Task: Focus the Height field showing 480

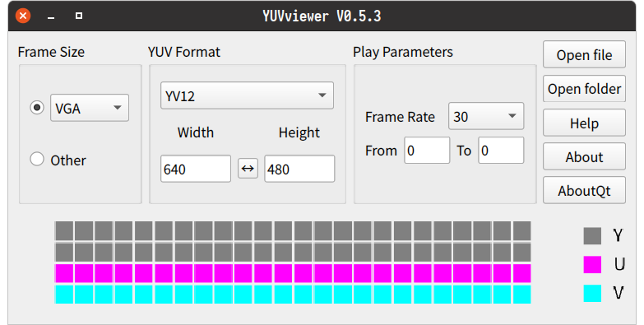Action: [299, 169]
